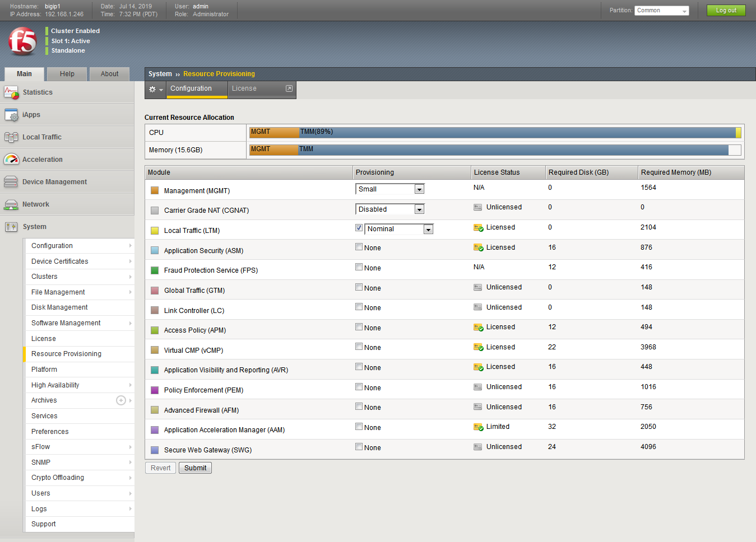756x542 pixels.
Task: Click the System breadcrumb link
Action: coord(160,74)
